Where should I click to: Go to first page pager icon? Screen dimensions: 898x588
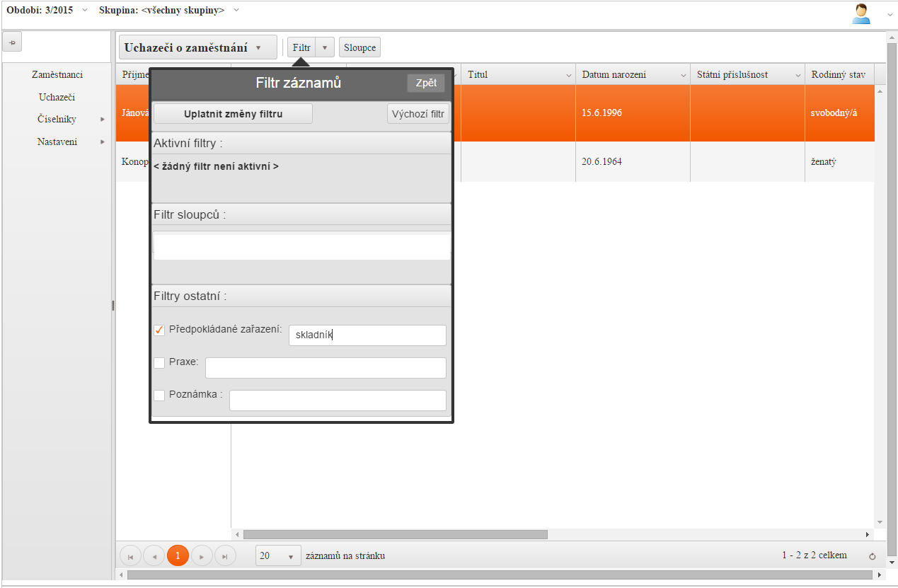[131, 556]
